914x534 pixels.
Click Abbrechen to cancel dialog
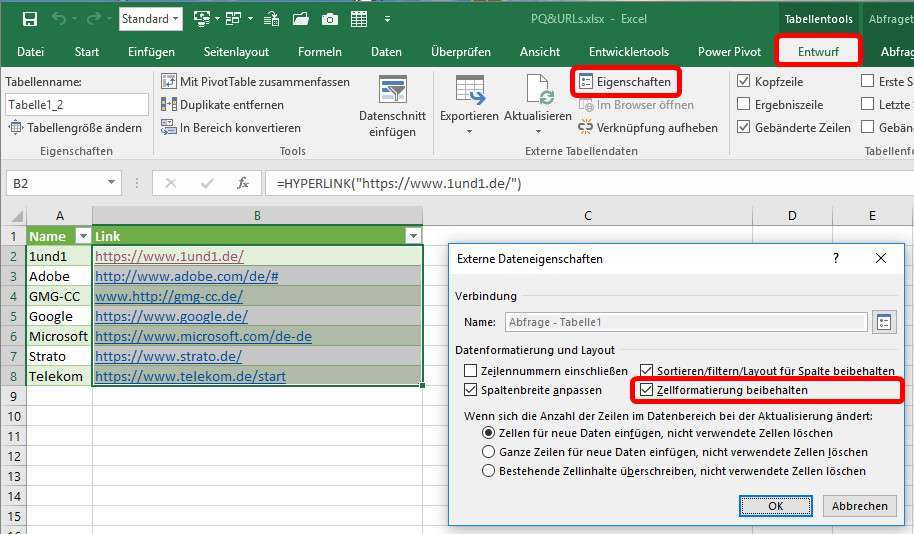[x=859, y=506]
